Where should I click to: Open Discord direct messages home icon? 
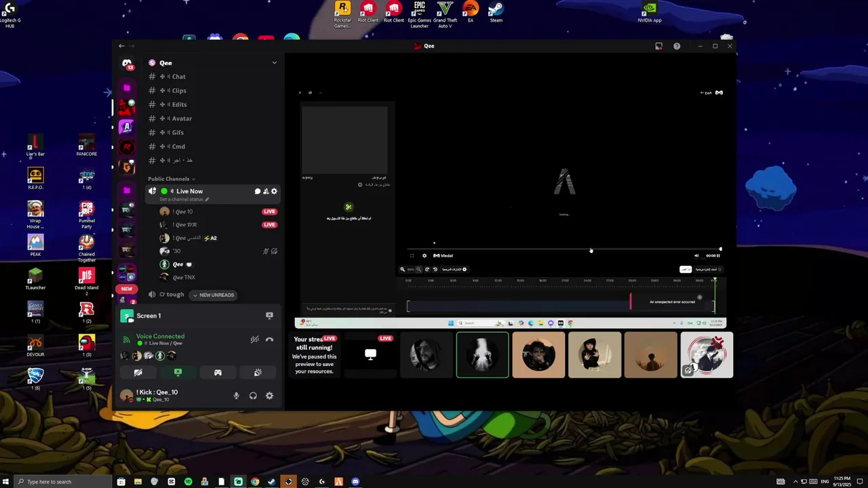pos(127,64)
